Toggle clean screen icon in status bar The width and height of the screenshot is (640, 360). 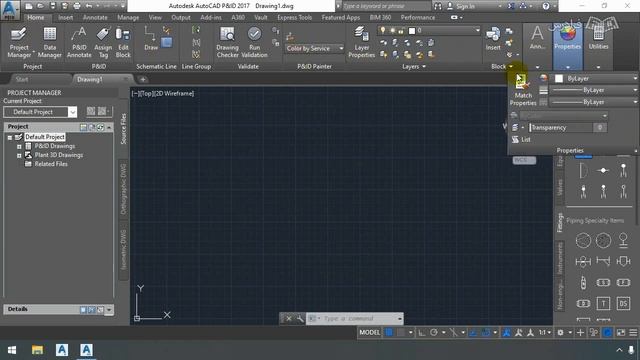click(621, 333)
